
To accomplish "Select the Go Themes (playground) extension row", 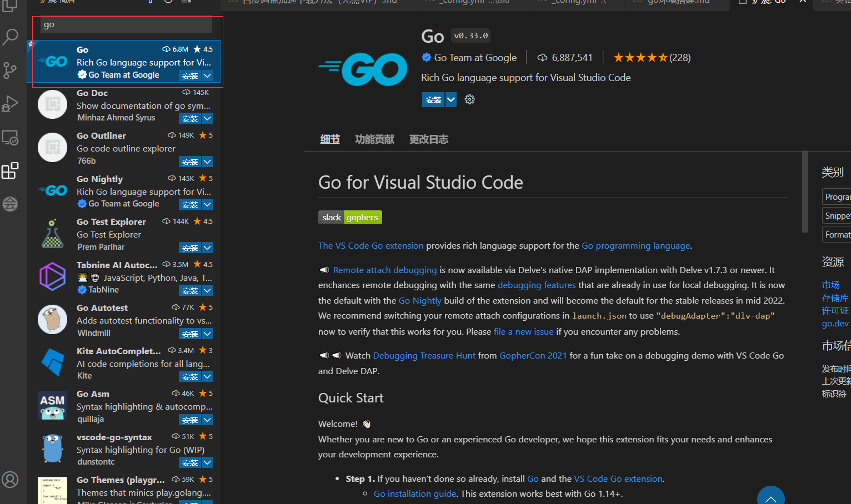I will pos(124,489).
